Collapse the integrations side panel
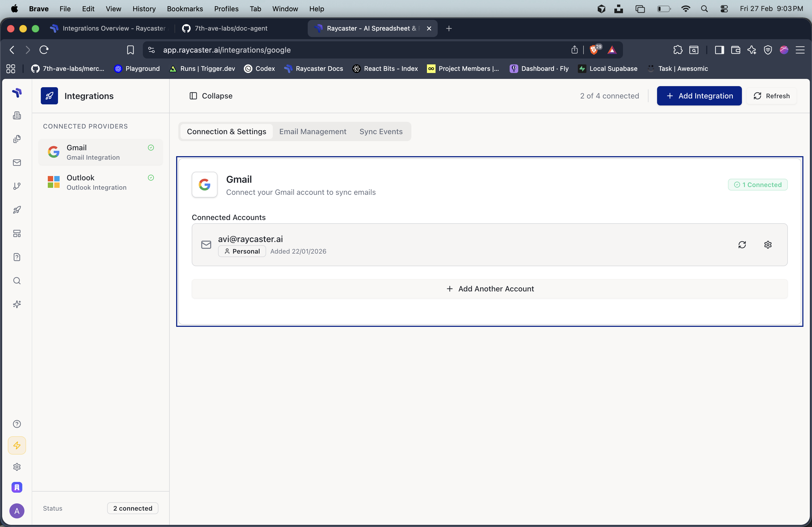 pos(210,96)
